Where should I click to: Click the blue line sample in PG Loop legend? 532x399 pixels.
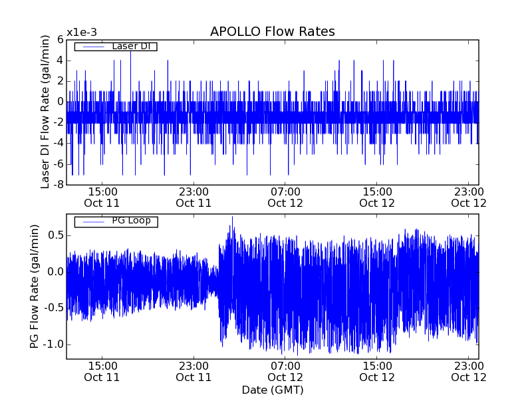(x=92, y=221)
